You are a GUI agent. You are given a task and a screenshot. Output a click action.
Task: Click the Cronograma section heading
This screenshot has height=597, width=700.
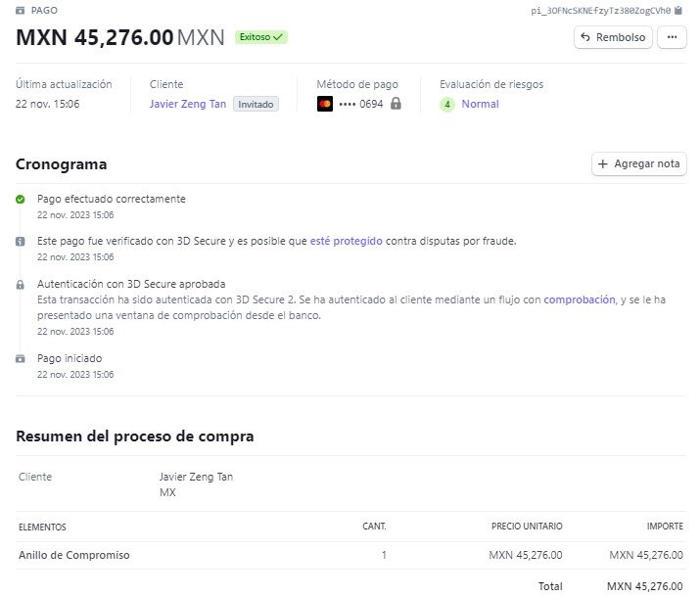click(61, 164)
